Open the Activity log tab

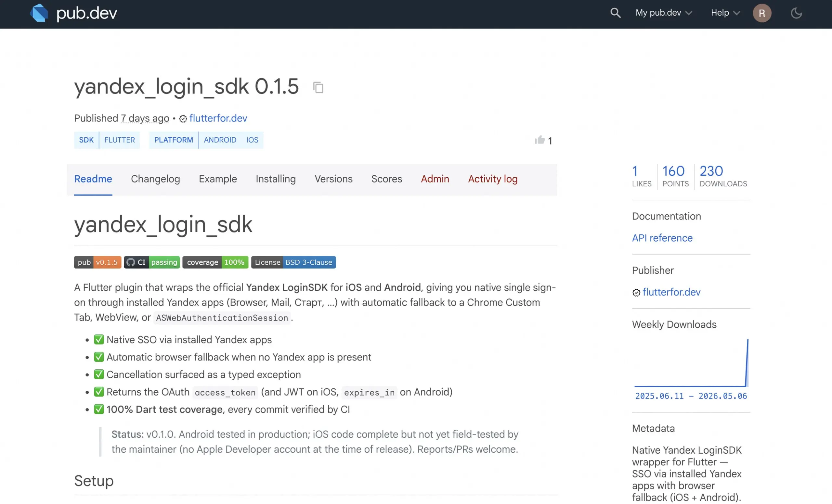click(493, 179)
